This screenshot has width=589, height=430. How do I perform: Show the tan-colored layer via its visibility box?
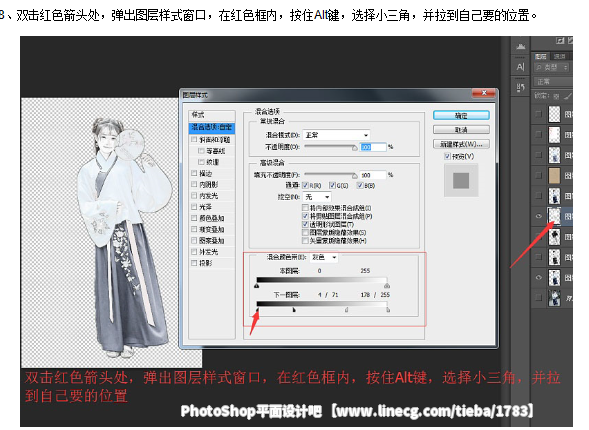(x=539, y=175)
